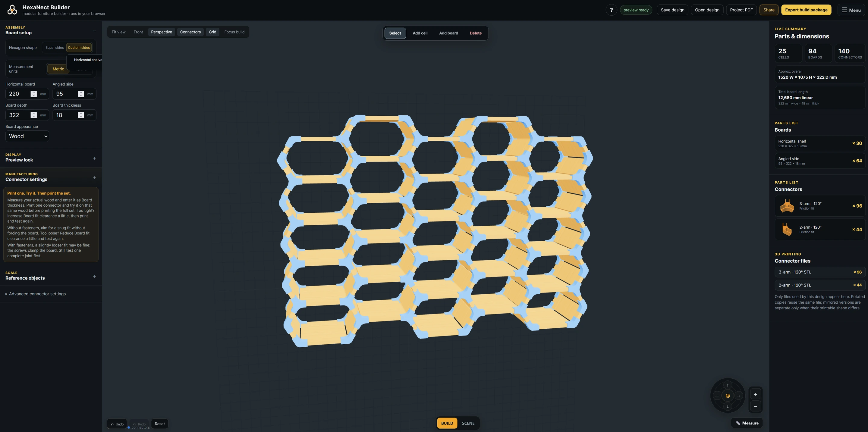Viewport: 868px width, 432px height.
Task: Download the 3-arm 120° STL file row
Action: point(820,272)
